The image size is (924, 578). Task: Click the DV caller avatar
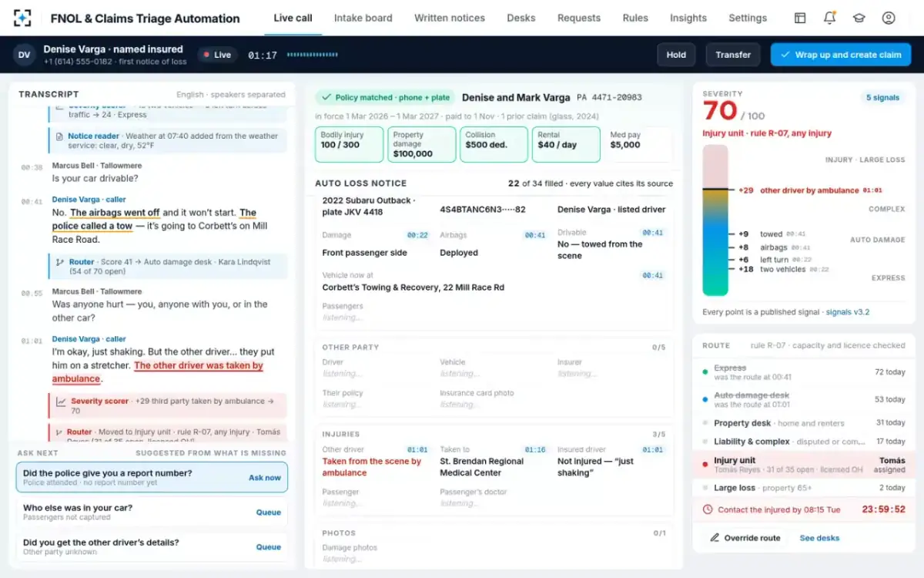pos(25,55)
